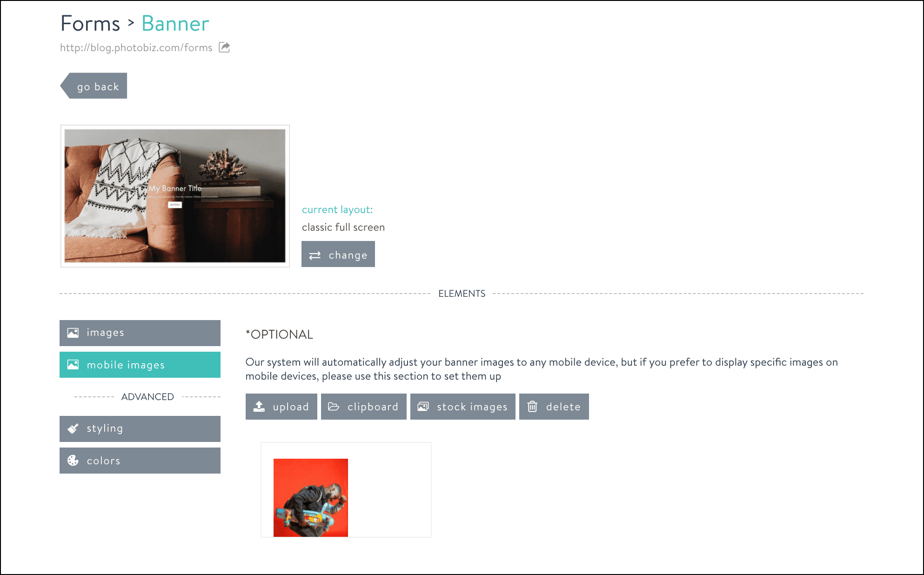Click the images panel icon
The image size is (924, 575).
coord(74,332)
